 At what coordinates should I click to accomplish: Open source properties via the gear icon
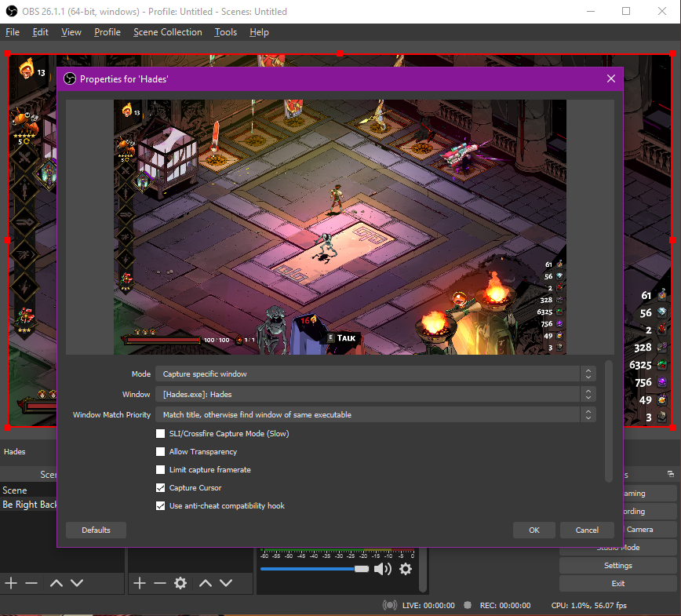[181, 583]
